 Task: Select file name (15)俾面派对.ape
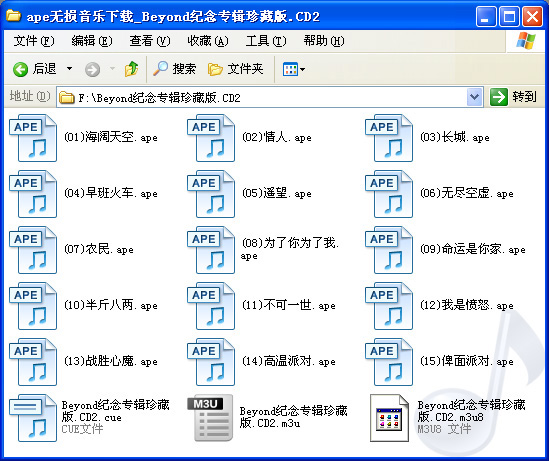pyautogui.click(x=467, y=361)
